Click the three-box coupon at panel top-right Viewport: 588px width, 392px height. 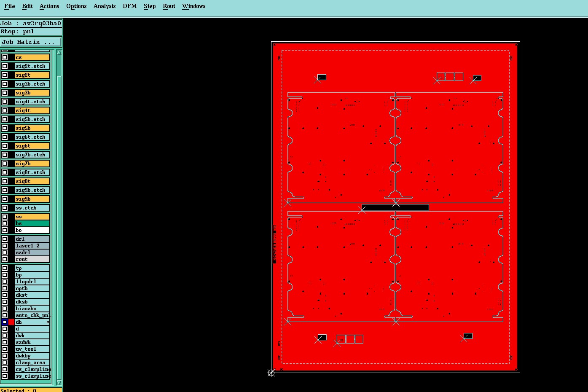pos(450,77)
